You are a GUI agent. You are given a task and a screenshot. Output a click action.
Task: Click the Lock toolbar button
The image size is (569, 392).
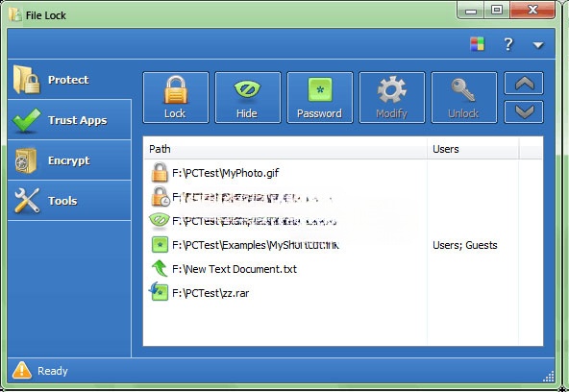pyautogui.click(x=176, y=98)
